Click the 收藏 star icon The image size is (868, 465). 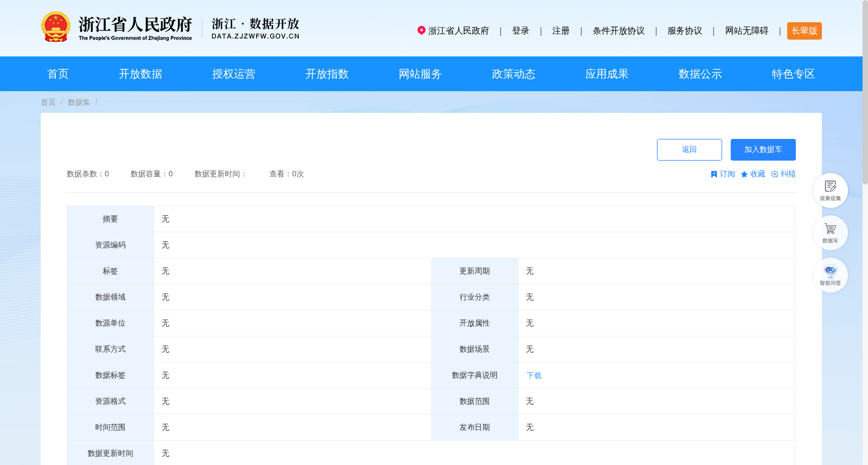(744, 174)
